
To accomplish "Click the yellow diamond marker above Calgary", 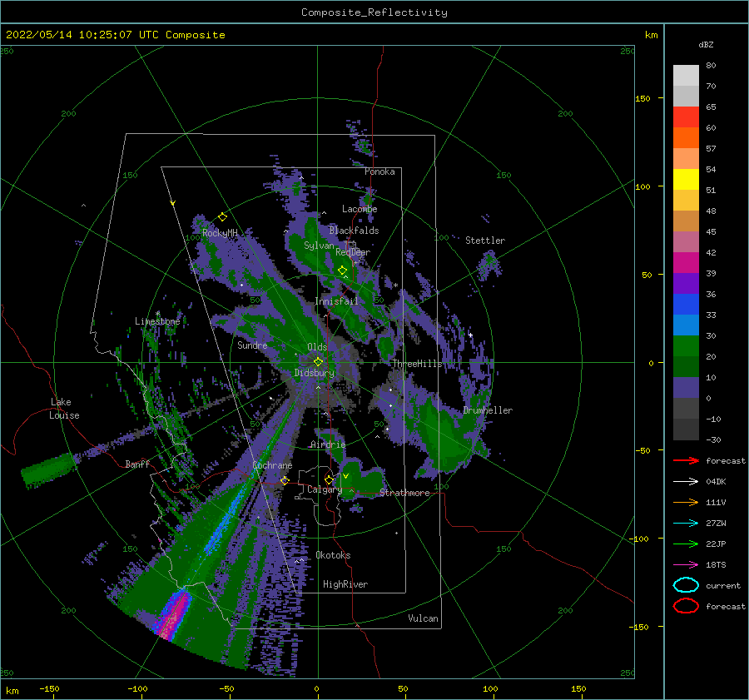I will 329,479.
